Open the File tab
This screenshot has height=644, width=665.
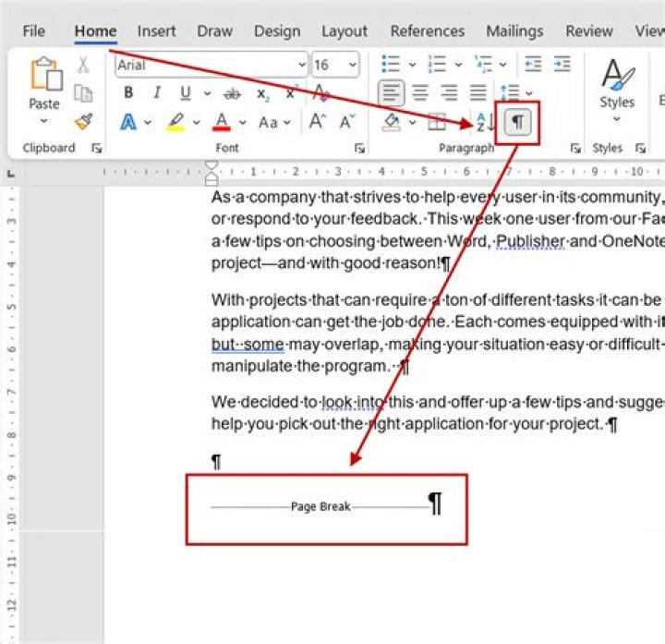(x=34, y=31)
